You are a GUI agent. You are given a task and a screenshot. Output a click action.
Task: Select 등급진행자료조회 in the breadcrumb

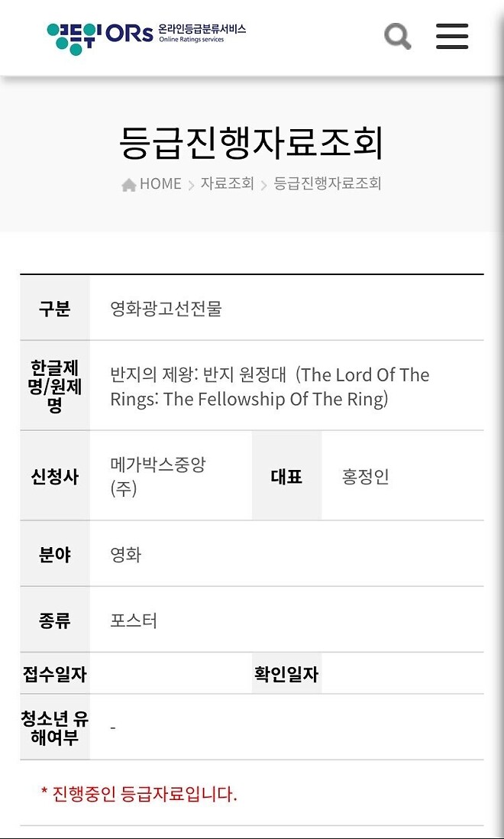point(328,184)
